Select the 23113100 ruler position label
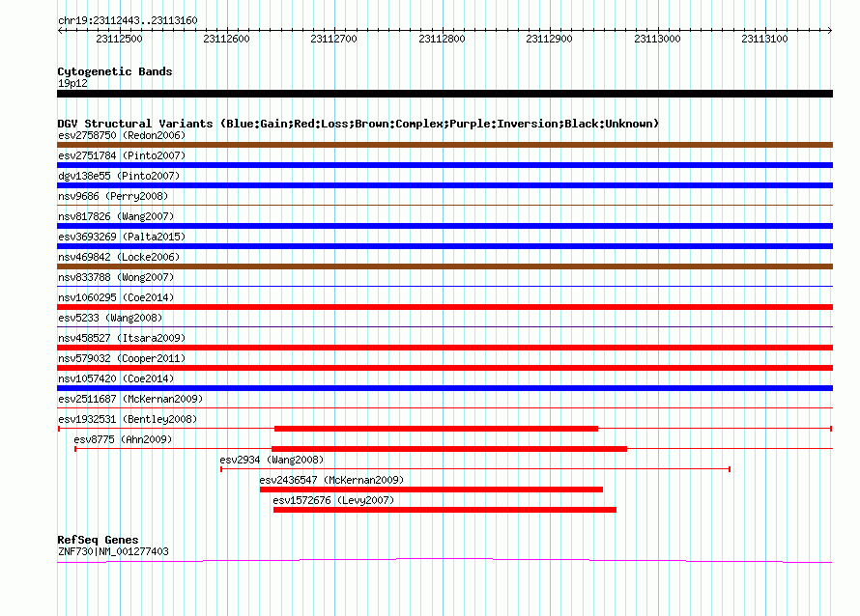 tap(764, 39)
